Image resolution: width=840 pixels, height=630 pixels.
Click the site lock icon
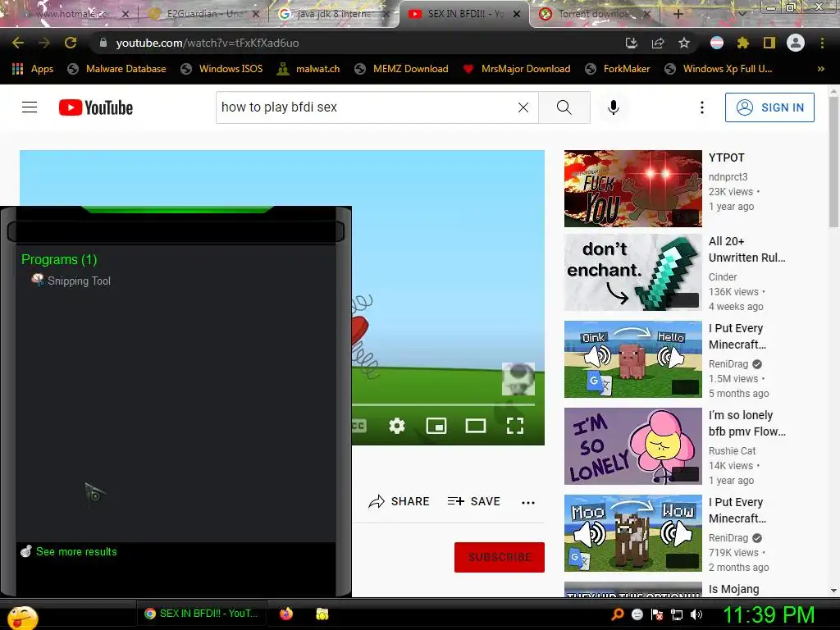point(103,43)
